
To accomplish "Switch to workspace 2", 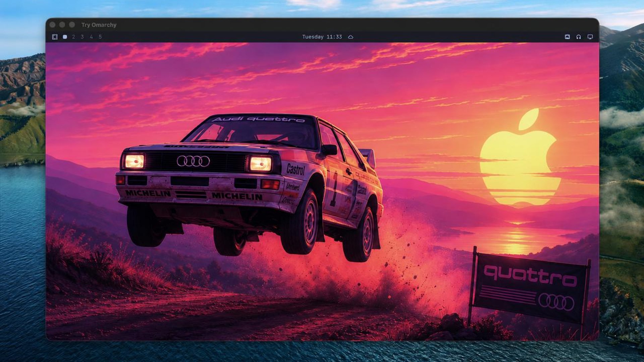I will click(x=73, y=37).
